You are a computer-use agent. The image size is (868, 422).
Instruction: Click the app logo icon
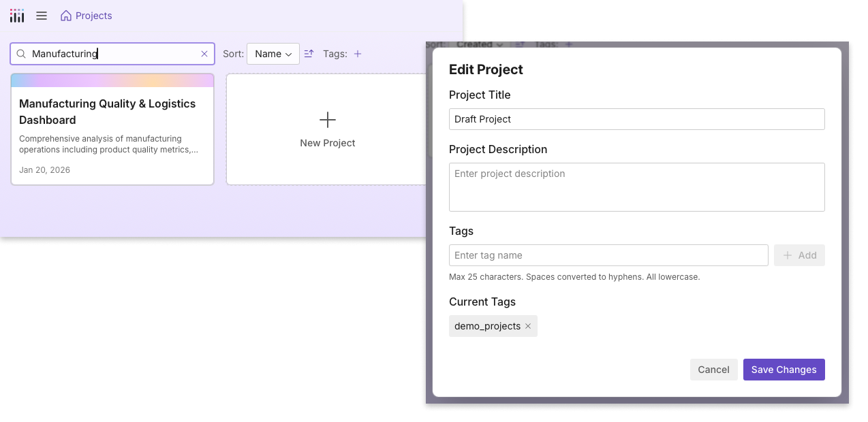pyautogui.click(x=17, y=16)
